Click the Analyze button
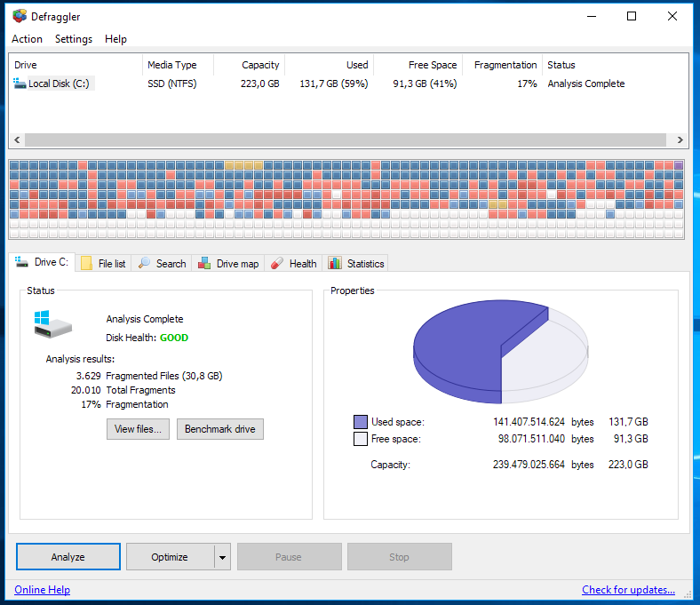This screenshot has height=605, width=700. (x=68, y=557)
